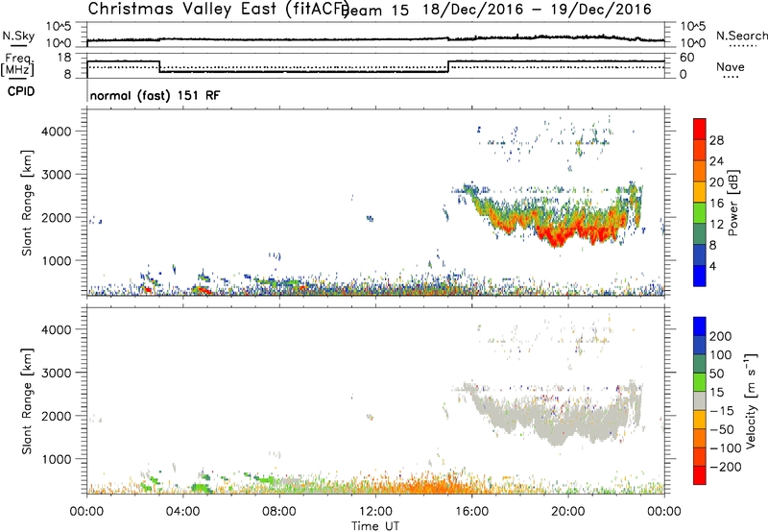
Task: Select the "CPID" row label
Action: [21, 91]
